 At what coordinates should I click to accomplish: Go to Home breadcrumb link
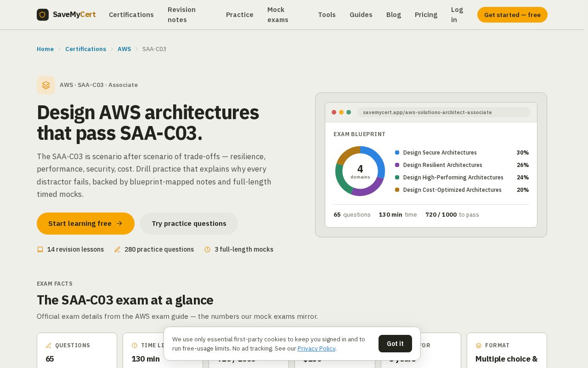tap(45, 49)
